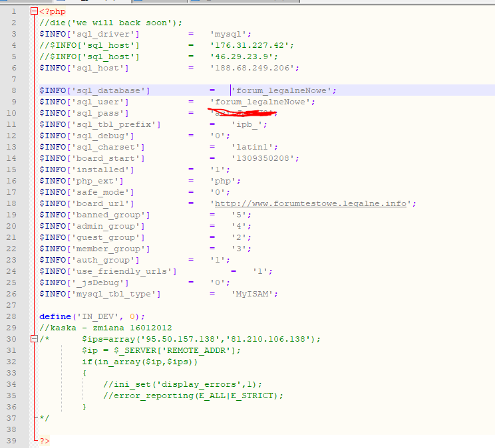Click the error_reporting(E_ALL|E_STRICT) comment
Image resolution: width=495 pixels, height=448 pixels.
(x=193, y=395)
